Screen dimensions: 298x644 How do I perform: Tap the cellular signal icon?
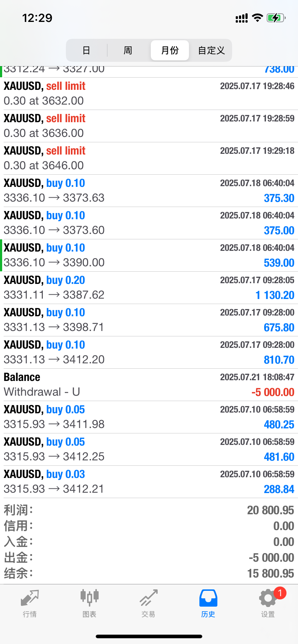241,18
